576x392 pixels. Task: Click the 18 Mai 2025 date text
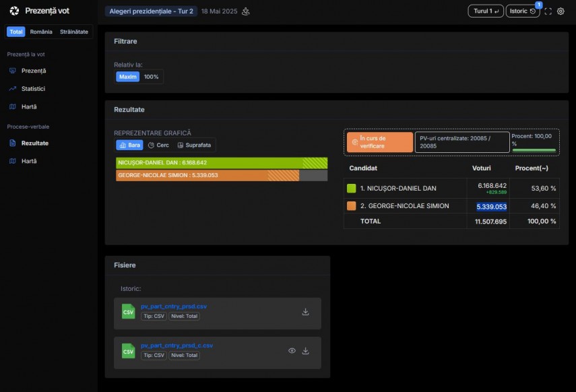[x=220, y=11]
